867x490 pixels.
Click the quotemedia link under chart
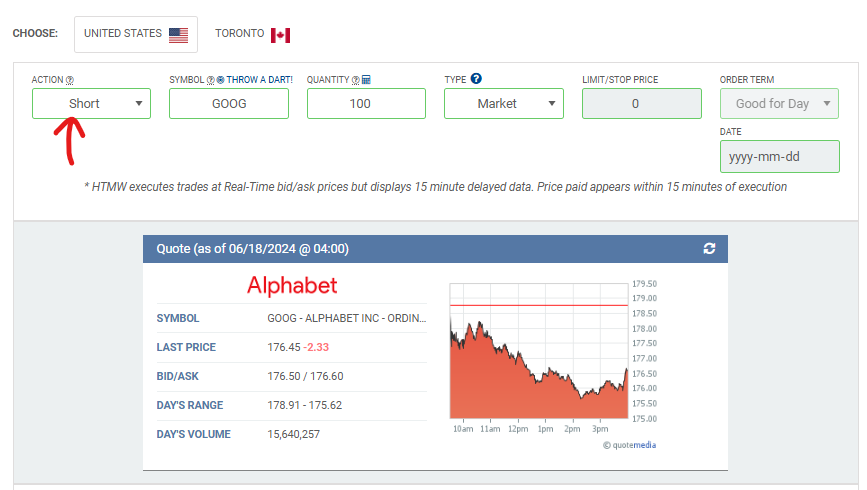(x=634, y=445)
